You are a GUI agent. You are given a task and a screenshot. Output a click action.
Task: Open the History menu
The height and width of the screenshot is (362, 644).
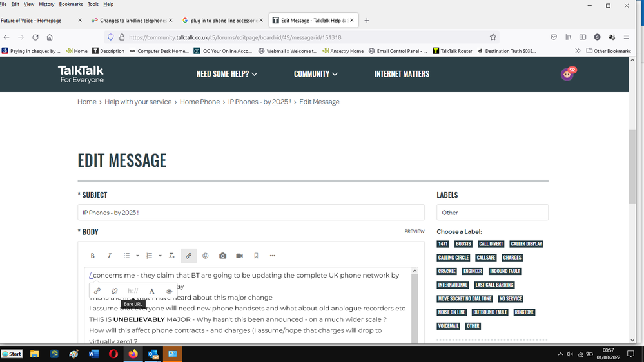(46, 4)
